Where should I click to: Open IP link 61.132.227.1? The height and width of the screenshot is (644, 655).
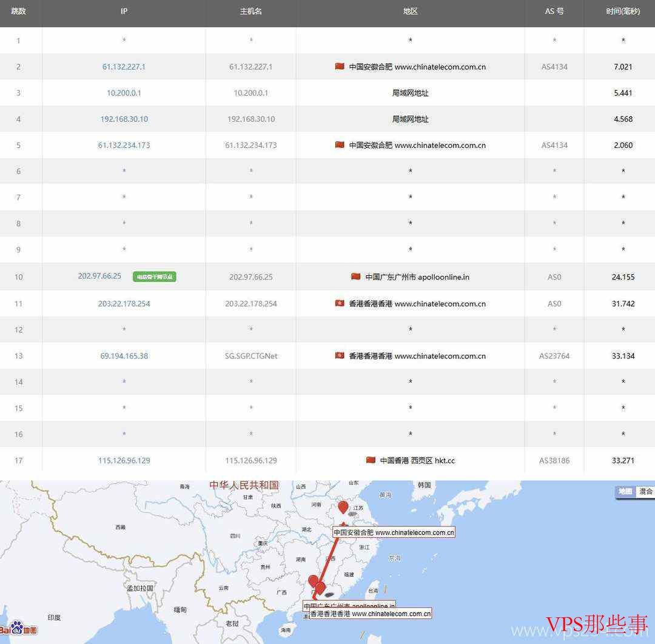(124, 67)
